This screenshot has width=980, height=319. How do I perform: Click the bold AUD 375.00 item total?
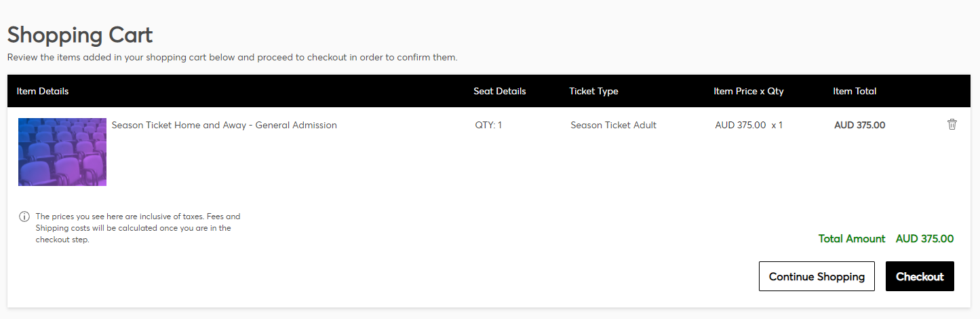click(x=859, y=125)
